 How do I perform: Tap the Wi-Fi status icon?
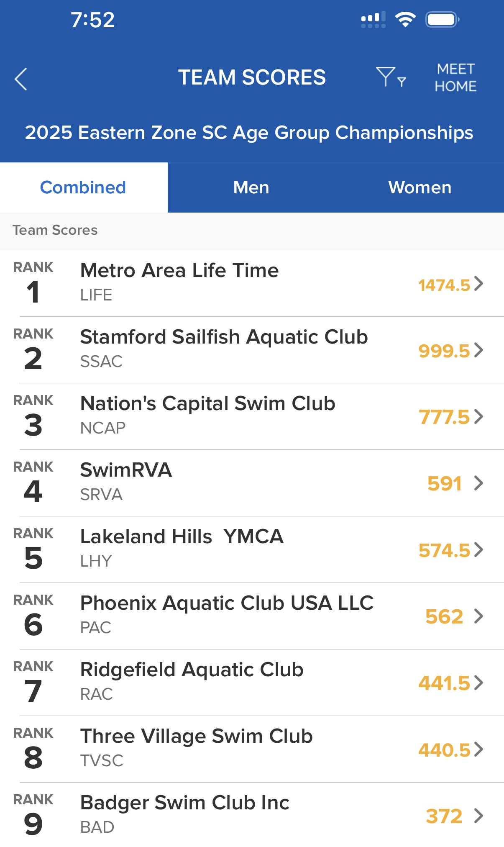[x=405, y=19]
